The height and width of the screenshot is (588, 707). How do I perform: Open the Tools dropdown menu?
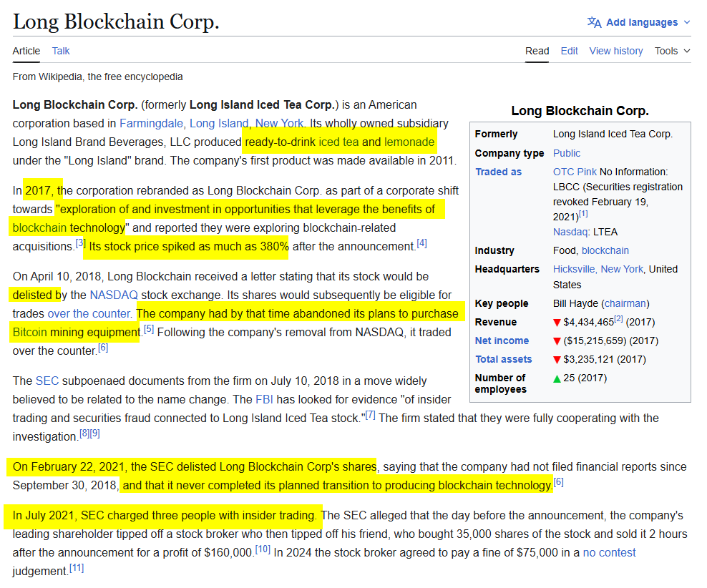[x=672, y=51]
